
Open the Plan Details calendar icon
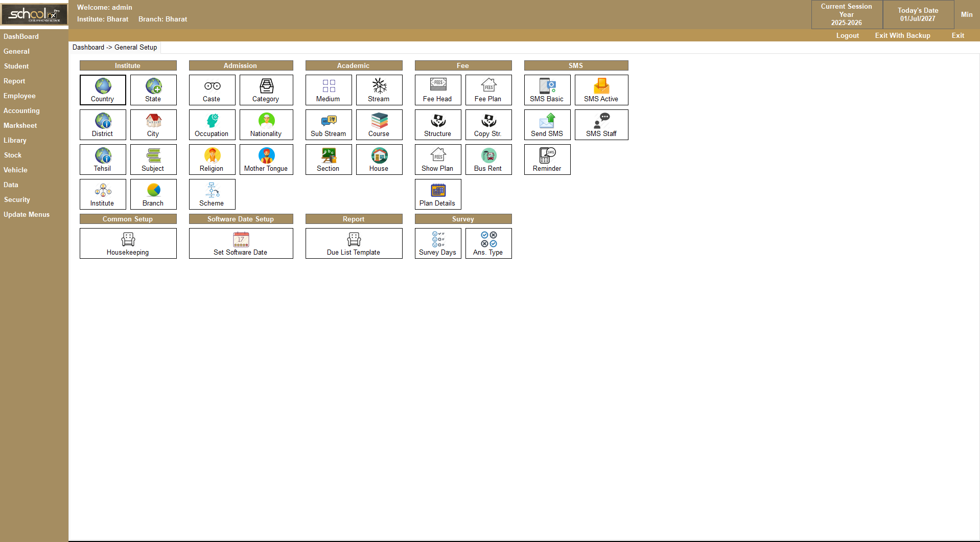click(x=438, y=194)
